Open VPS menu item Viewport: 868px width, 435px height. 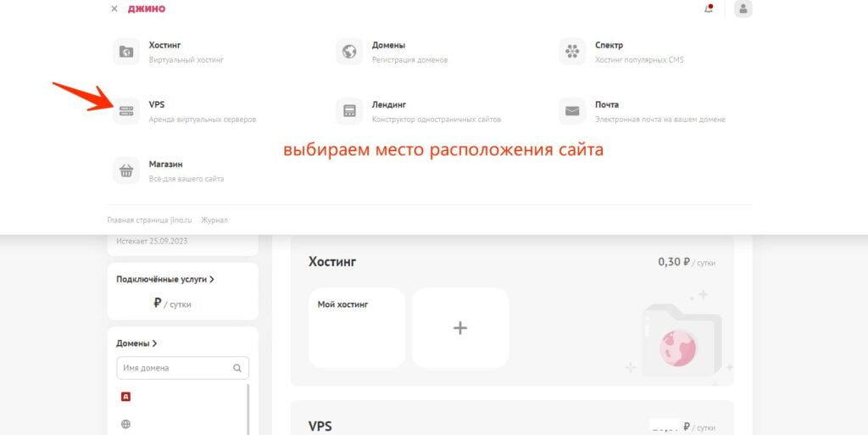[157, 104]
